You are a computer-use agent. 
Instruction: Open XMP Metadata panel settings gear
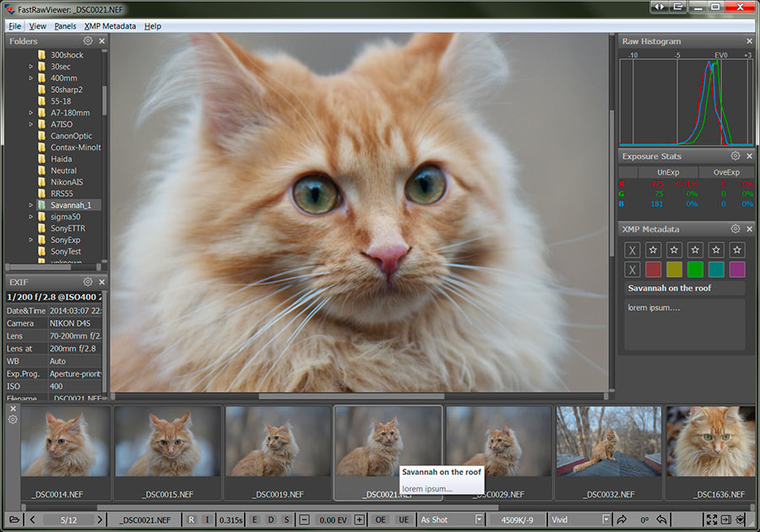735,229
